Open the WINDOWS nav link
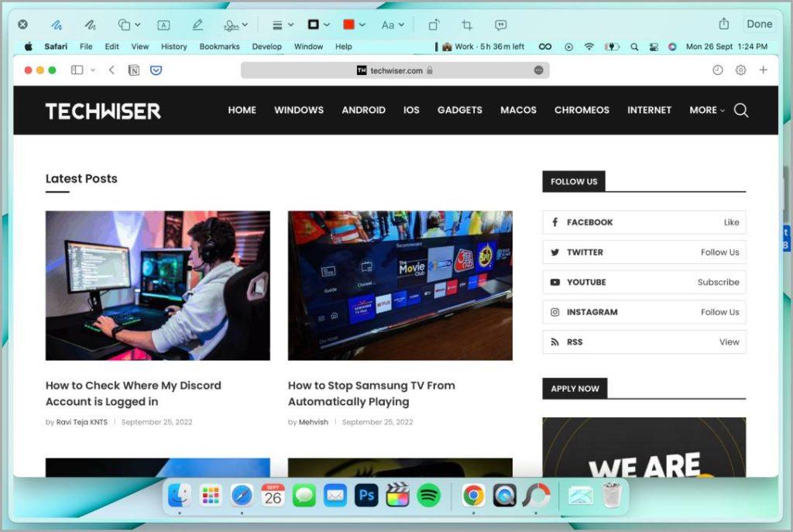The width and height of the screenshot is (793, 532). pos(299,110)
